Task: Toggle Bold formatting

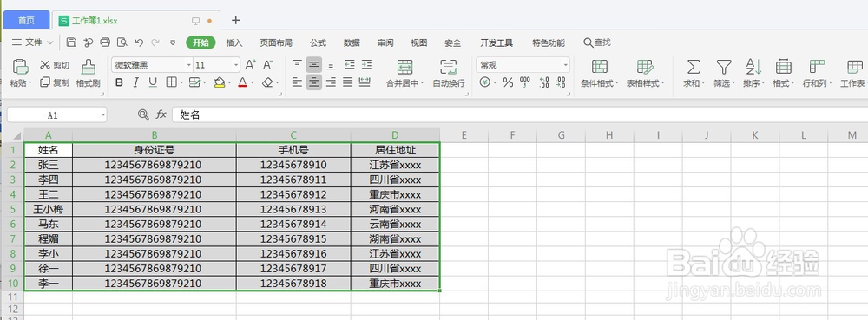Action: pyautogui.click(x=119, y=82)
